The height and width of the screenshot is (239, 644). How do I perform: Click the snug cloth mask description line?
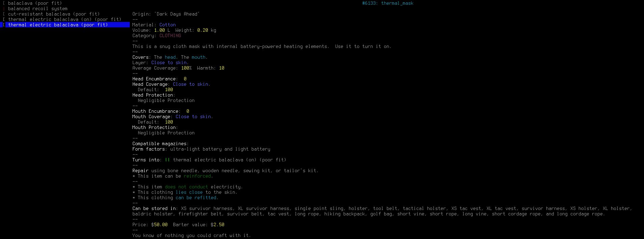(262, 47)
